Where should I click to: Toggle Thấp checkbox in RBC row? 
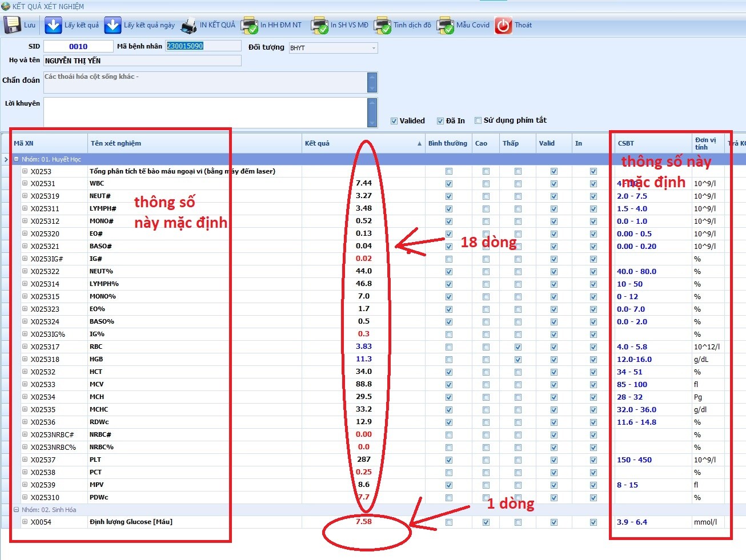coord(518,347)
